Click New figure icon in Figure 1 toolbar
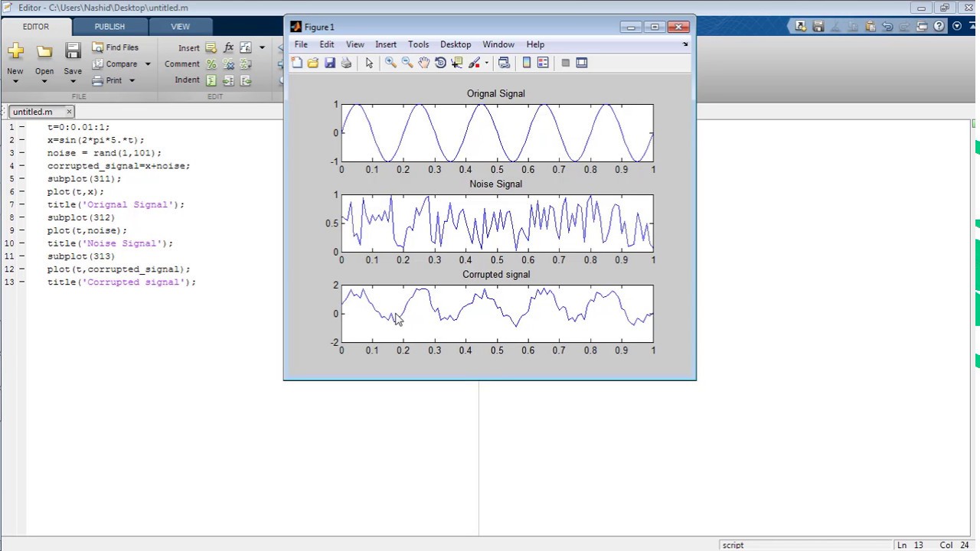 click(296, 63)
